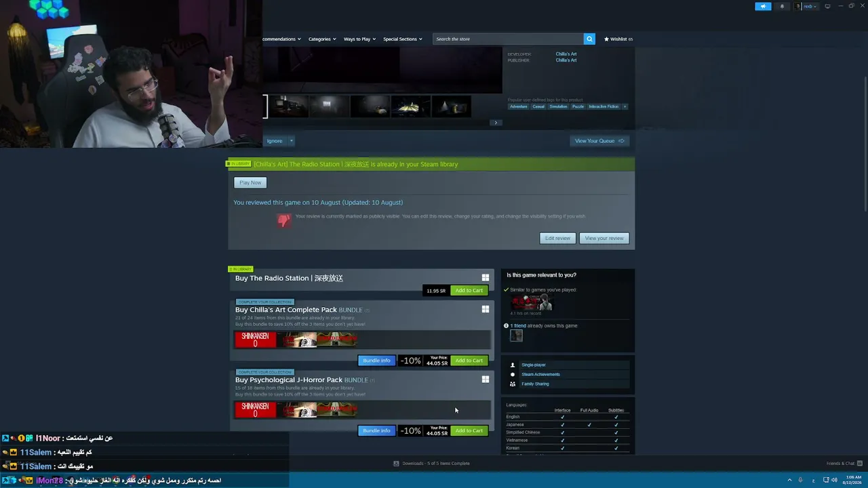Click the Family Sharing icon

coord(513,384)
